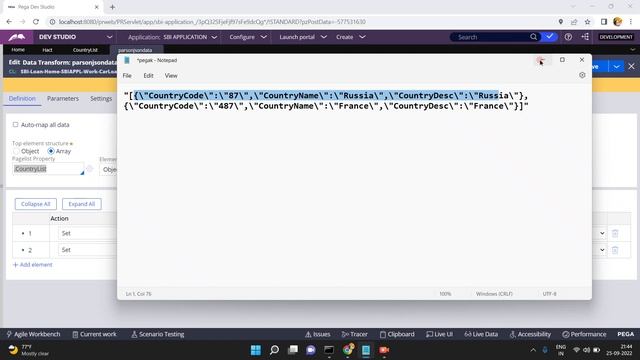
Task: Open Tracer in footer toolbar
Action: click(354, 334)
